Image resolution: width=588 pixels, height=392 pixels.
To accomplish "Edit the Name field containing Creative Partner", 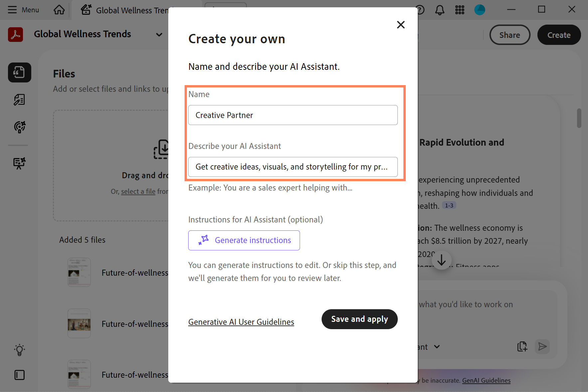I will click(x=293, y=115).
